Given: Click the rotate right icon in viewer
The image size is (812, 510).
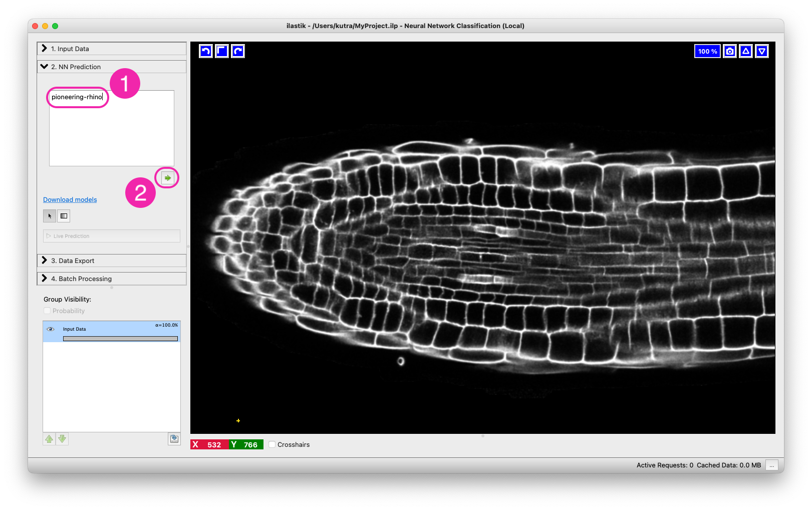Looking at the screenshot, I should [238, 51].
